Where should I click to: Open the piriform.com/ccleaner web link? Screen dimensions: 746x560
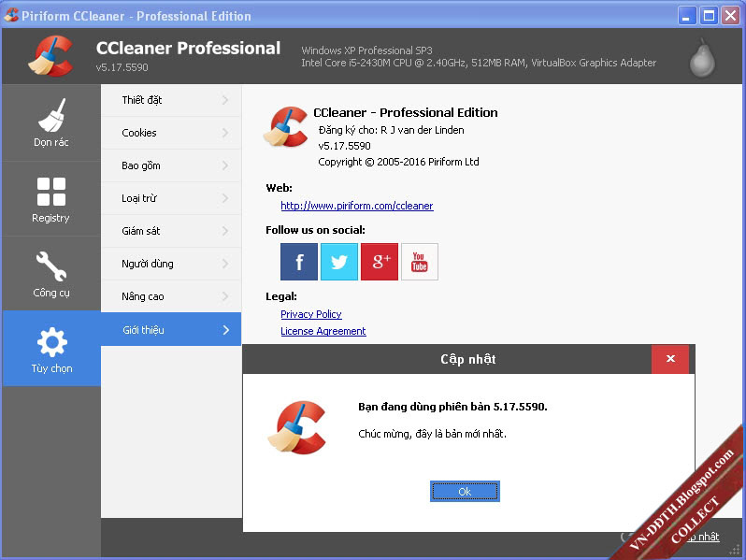(357, 206)
